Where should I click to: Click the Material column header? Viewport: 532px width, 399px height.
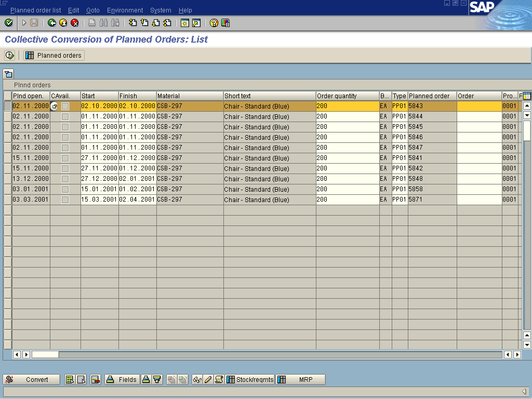(x=190, y=96)
